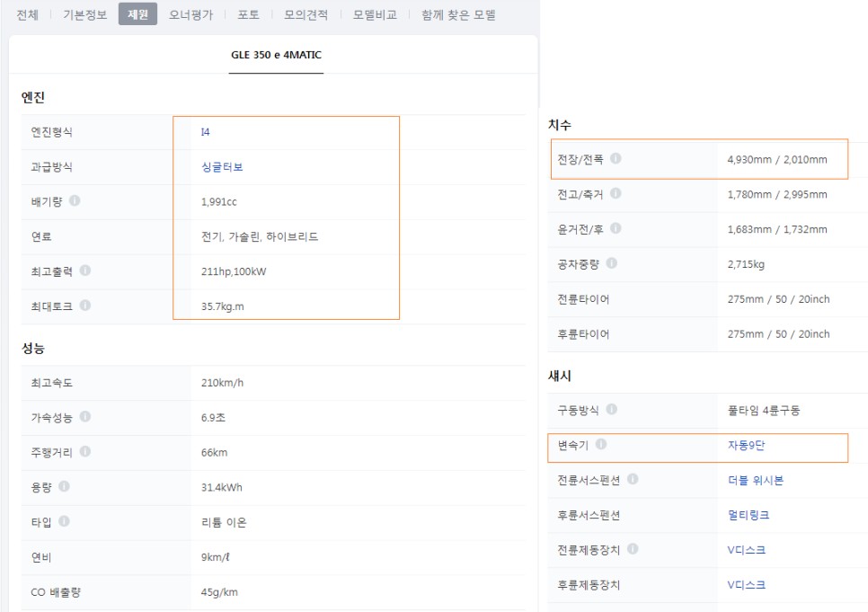Click the info icon next to 윤거전/후

pos(616,228)
